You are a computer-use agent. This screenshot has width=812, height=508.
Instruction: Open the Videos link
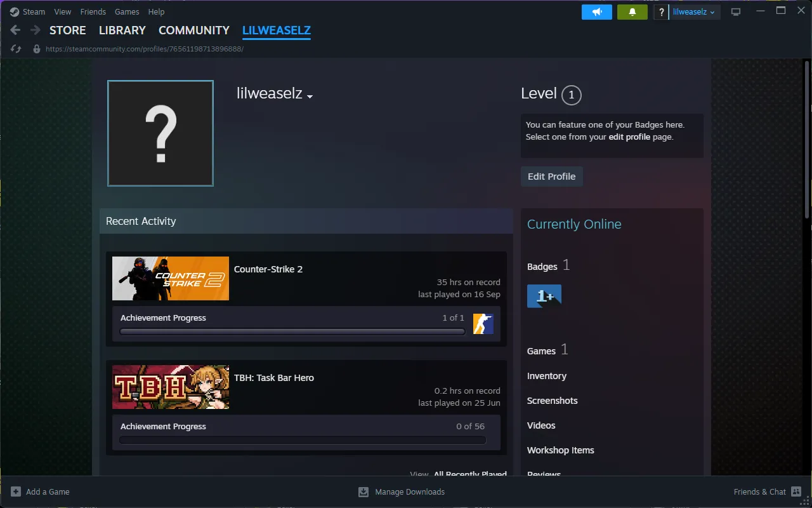click(541, 425)
